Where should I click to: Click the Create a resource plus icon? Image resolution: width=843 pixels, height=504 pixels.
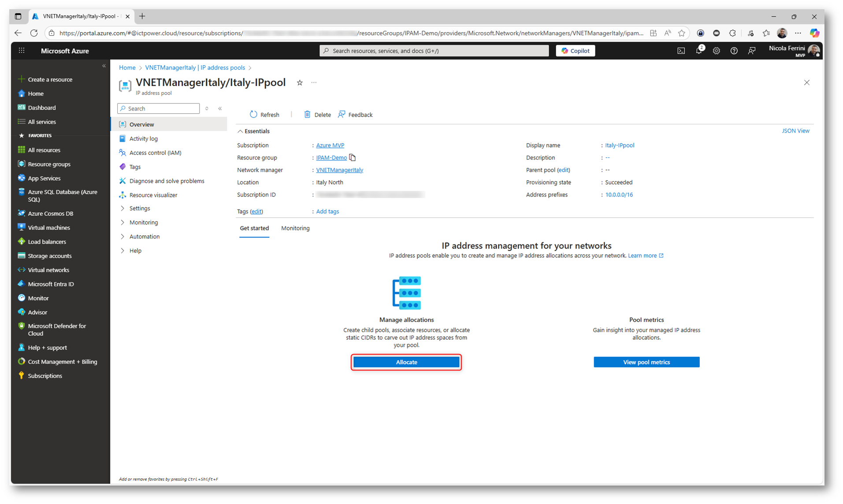pos(21,79)
